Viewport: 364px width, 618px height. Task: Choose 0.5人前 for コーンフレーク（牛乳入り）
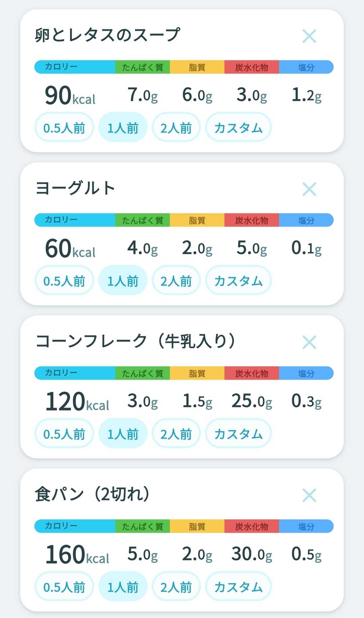pyautogui.click(x=64, y=433)
